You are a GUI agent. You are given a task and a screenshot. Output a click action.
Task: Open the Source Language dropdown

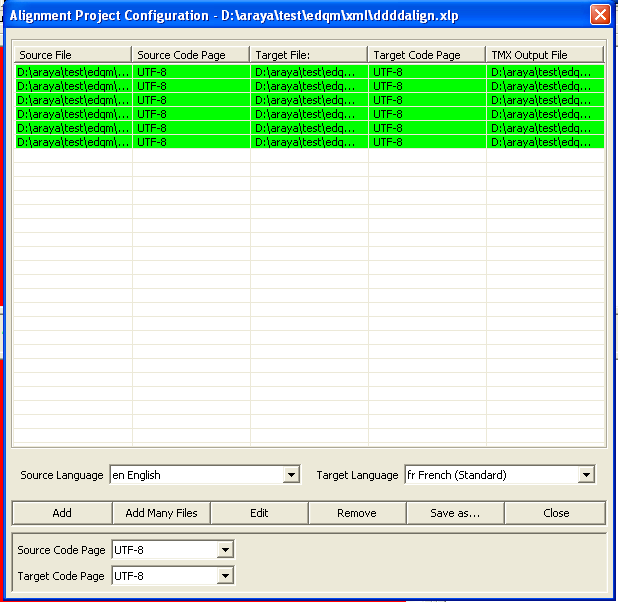tap(292, 475)
